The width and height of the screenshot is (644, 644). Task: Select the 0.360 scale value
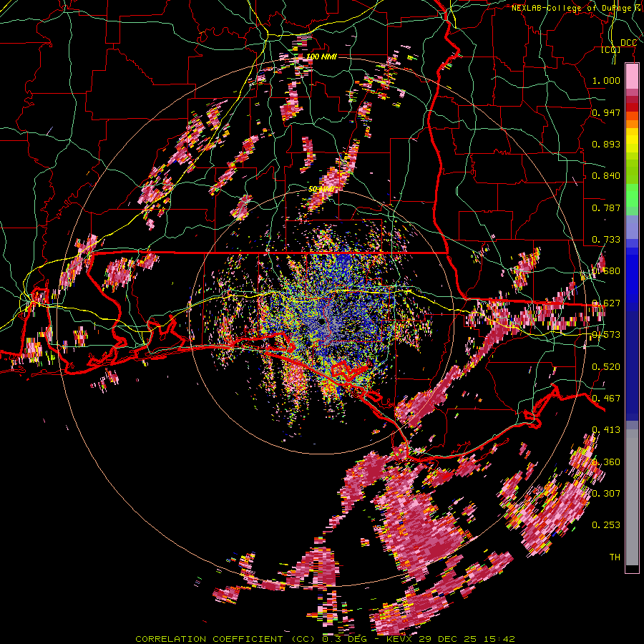[x=606, y=462]
